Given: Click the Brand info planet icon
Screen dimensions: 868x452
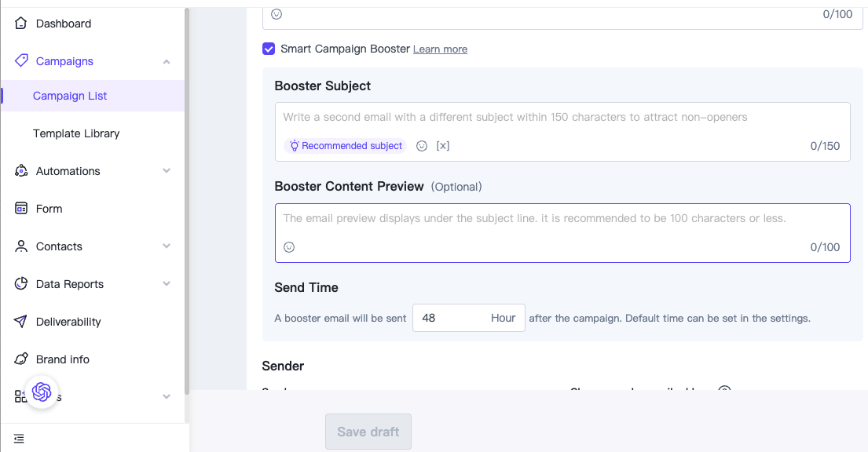Looking at the screenshot, I should (x=21, y=359).
